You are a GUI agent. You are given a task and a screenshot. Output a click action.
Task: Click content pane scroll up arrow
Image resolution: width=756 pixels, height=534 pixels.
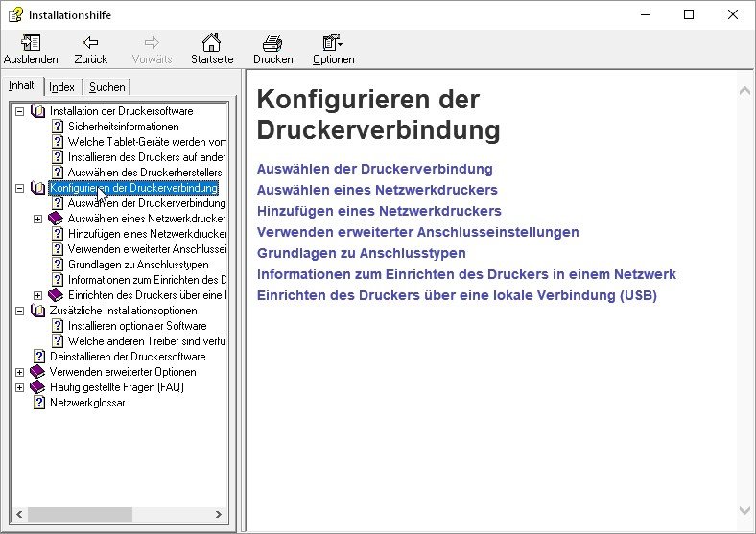(744, 91)
